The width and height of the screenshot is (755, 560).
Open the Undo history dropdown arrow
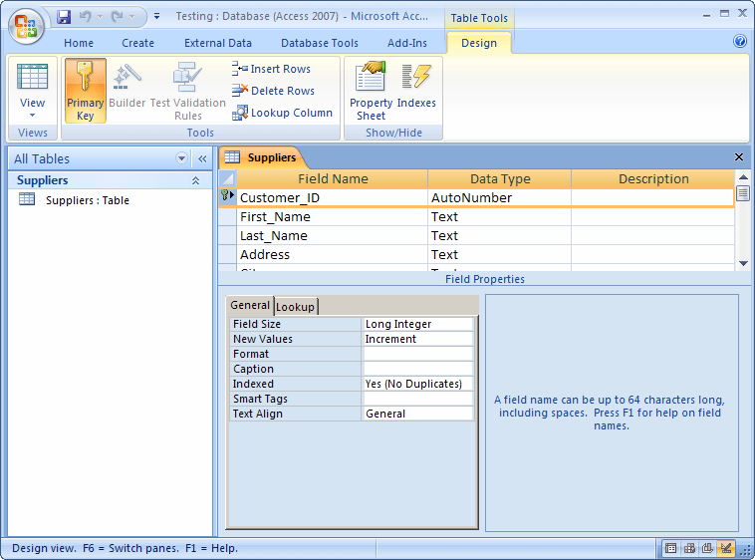101,17
